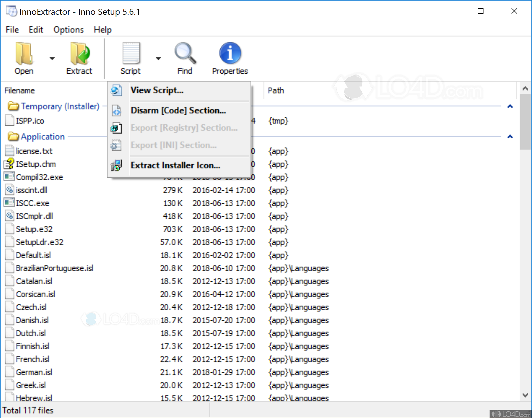
Task: Choose Disarm [Code] Section... entry
Action: (x=179, y=110)
